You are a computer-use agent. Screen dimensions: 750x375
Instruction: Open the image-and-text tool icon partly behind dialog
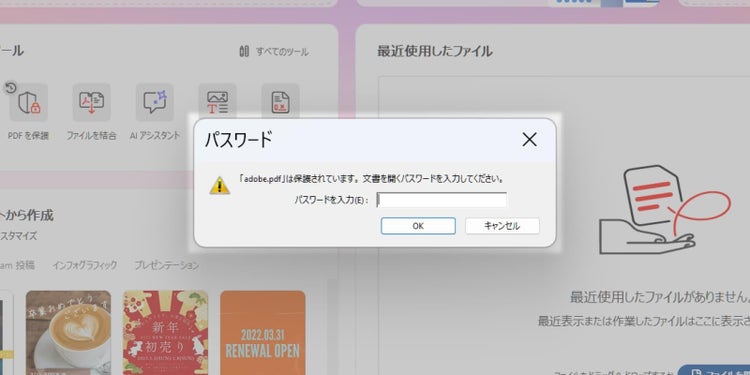218,101
